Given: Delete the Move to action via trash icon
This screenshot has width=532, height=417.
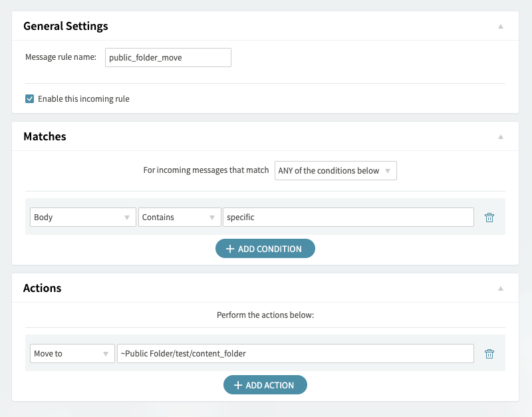Looking at the screenshot, I should coord(489,353).
